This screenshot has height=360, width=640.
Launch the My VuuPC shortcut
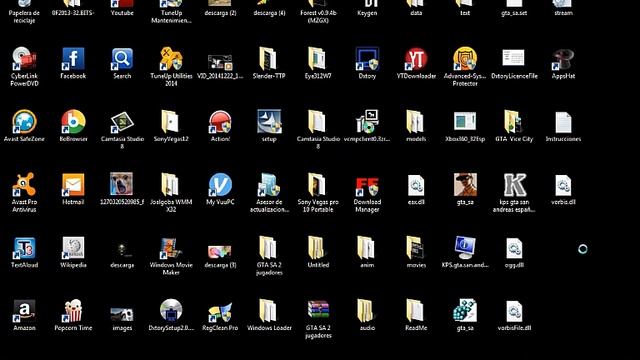pyautogui.click(x=220, y=185)
